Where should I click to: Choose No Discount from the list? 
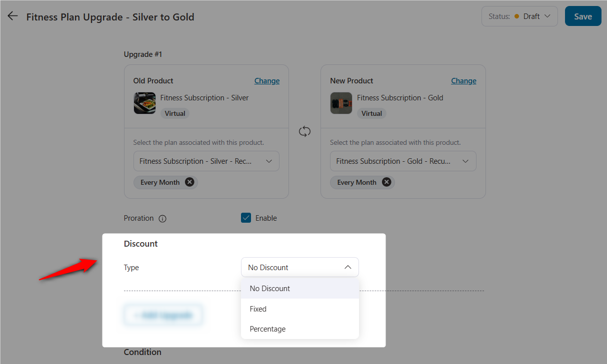click(269, 289)
